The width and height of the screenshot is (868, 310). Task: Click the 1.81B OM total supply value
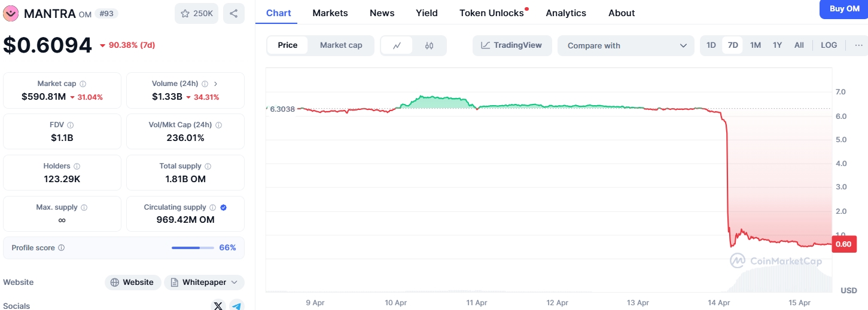(185, 179)
